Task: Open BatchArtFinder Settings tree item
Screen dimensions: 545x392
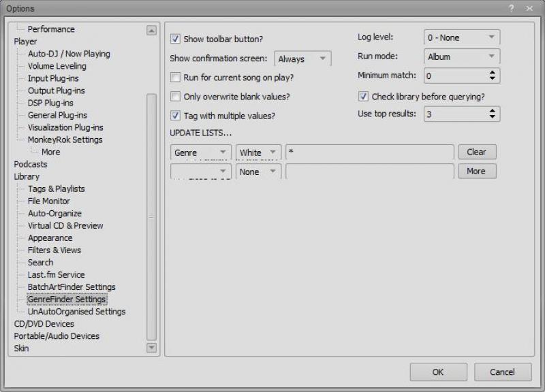Action: point(72,287)
